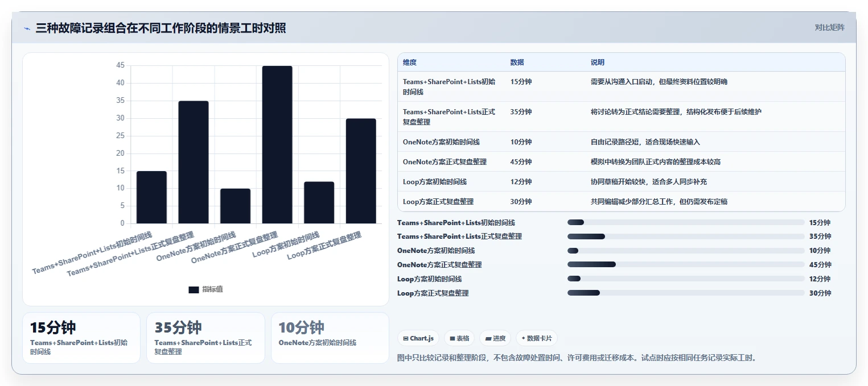
Task: Click progress bar for Teams+SharePoint+Lists初始时间线
Action: point(686,222)
